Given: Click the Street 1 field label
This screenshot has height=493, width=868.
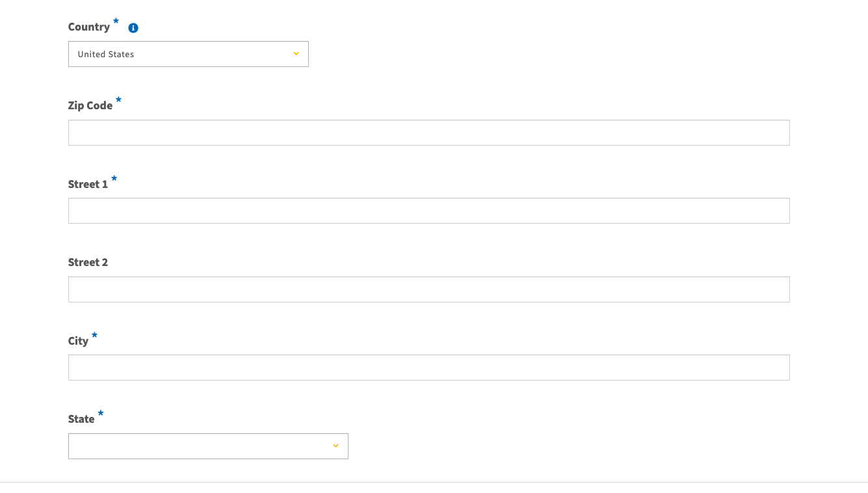Looking at the screenshot, I should click(x=88, y=184).
